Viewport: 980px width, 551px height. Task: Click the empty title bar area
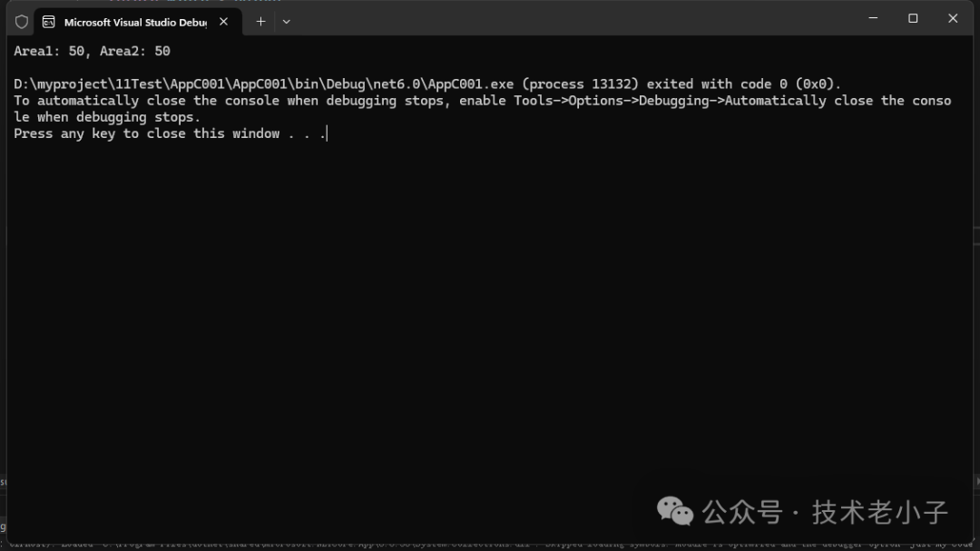pyautogui.click(x=563, y=20)
